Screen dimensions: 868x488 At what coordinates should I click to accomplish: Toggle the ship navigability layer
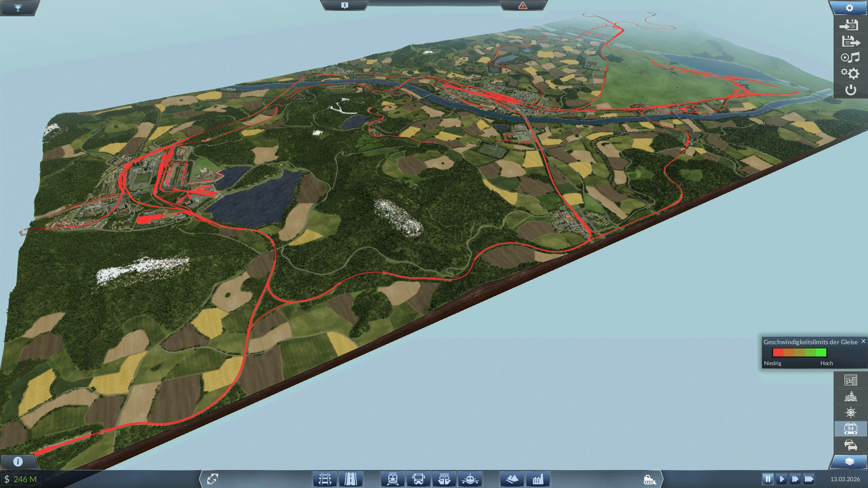(850, 413)
